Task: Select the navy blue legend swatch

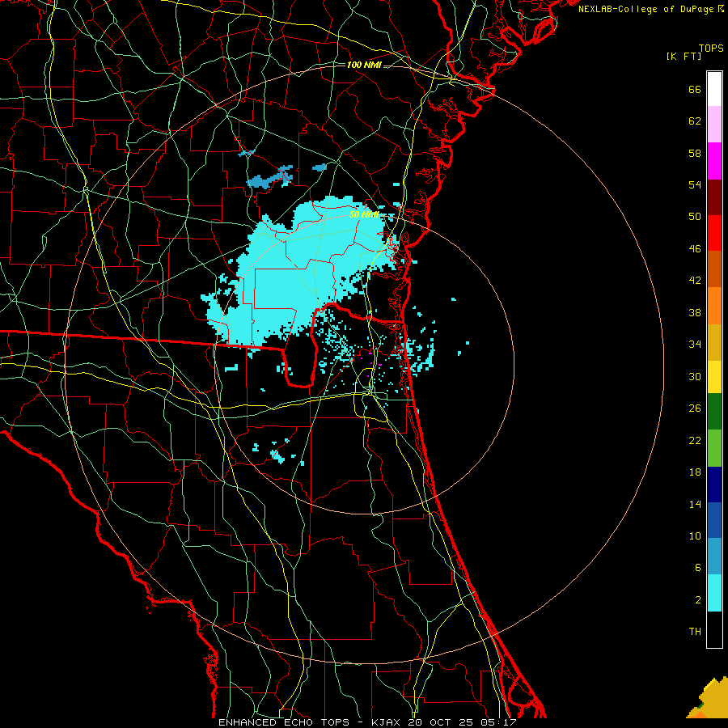Action: pyautogui.click(x=714, y=485)
